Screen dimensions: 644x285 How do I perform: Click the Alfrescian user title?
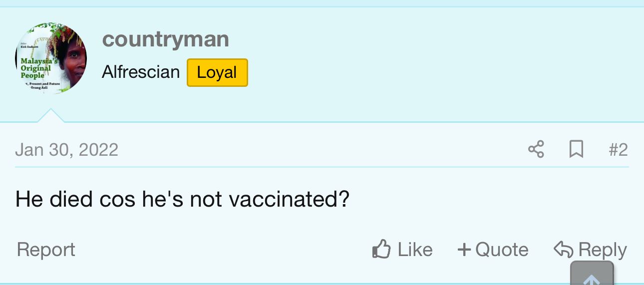141,72
